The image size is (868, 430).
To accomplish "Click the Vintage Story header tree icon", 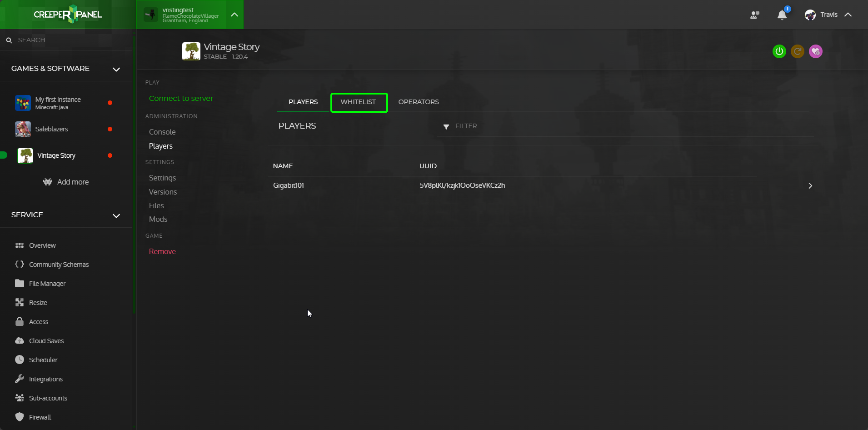I will tap(191, 51).
